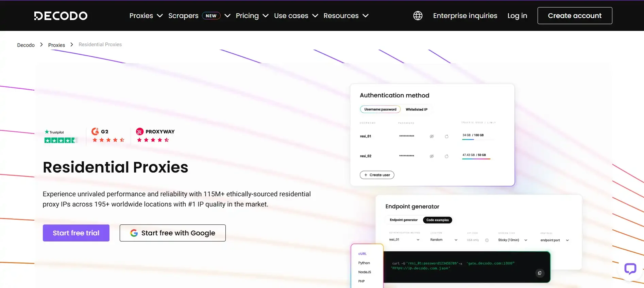Open the endpoint:port protocol dropdown

click(x=555, y=240)
